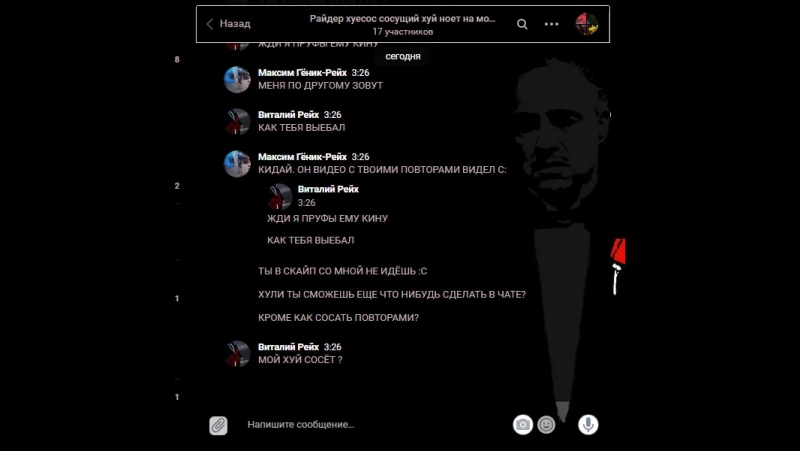Click the back chevron arrow
This screenshot has width=800, height=451.
(210, 23)
